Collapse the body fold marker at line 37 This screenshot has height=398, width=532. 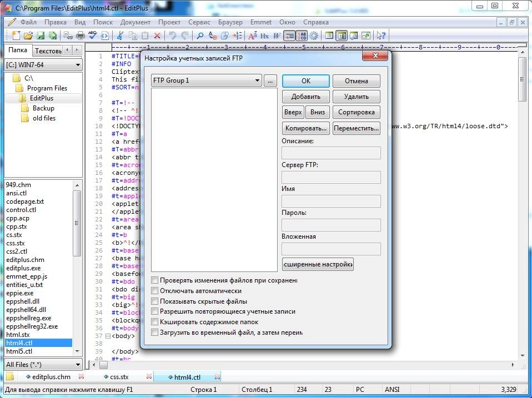pos(108,336)
